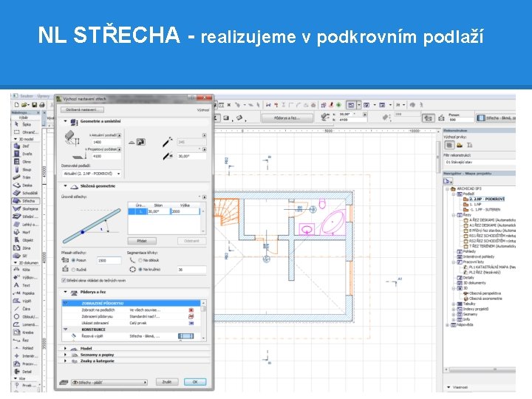Select the Dveře door tool
The width and height of the screenshot is (532, 399).
24,154
